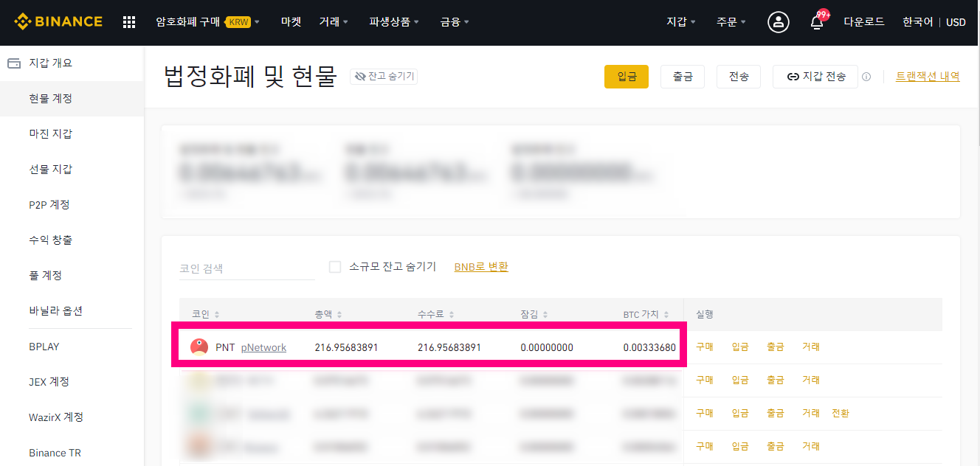
Task: Open 지갑 개요 in sidebar
Action: coord(72,63)
